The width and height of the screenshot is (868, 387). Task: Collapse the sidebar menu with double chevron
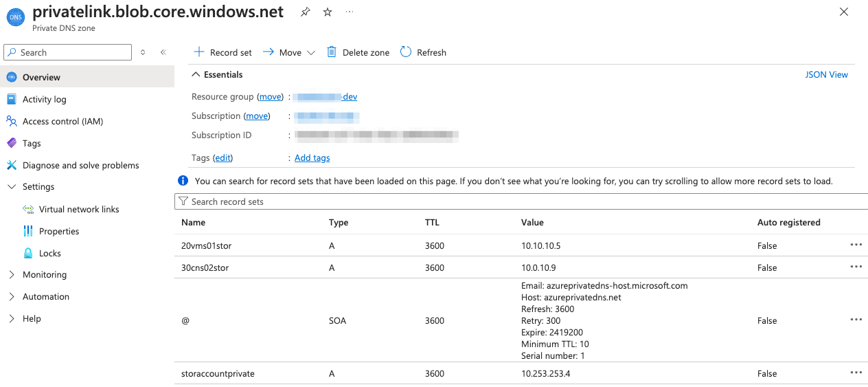coord(163,52)
